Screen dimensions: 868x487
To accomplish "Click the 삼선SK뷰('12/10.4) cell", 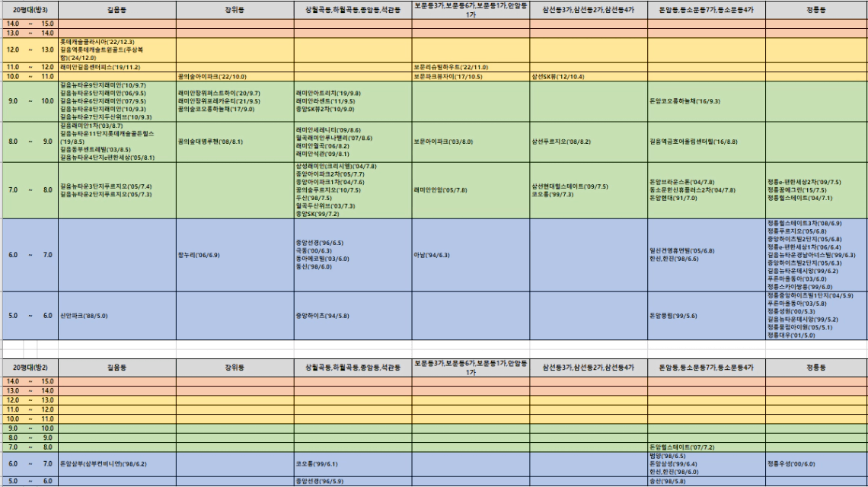I will pos(589,76).
